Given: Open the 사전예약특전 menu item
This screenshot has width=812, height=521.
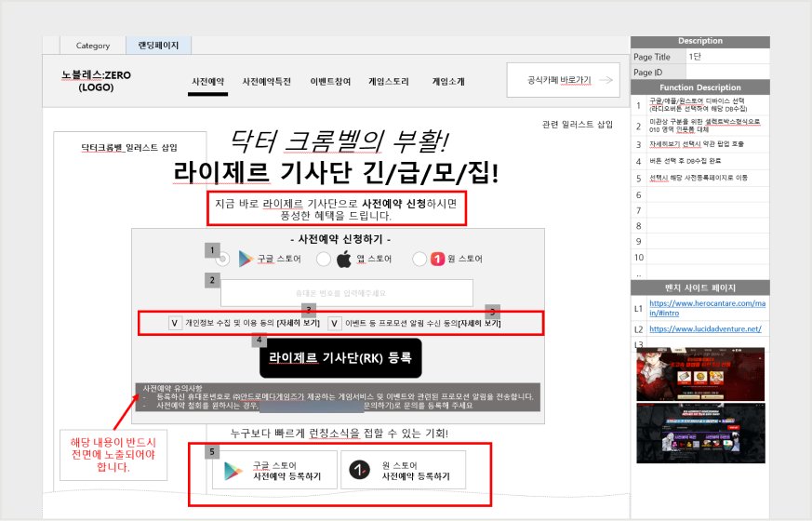Looking at the screenshot, I should pyautogui.click(x=267, y=82).
